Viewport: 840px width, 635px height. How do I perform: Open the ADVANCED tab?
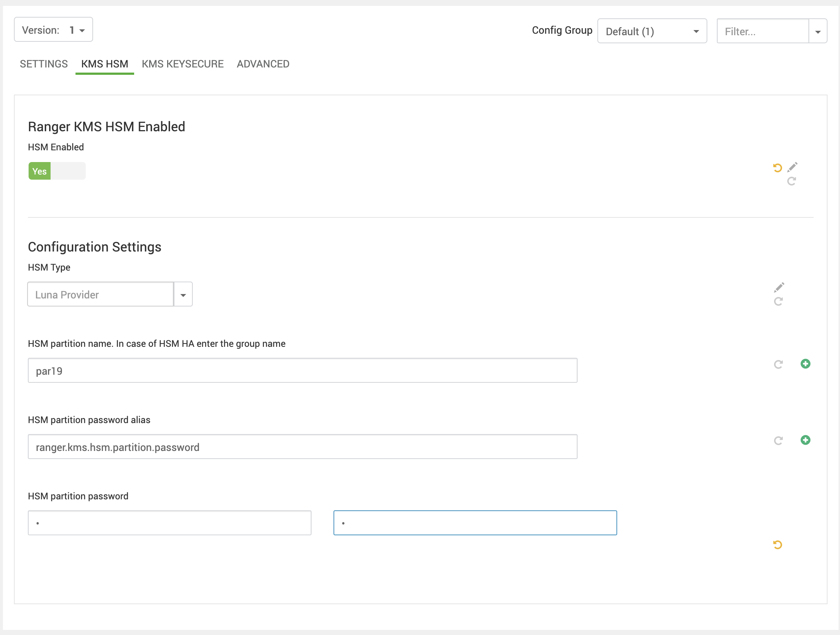click(263, 64)
